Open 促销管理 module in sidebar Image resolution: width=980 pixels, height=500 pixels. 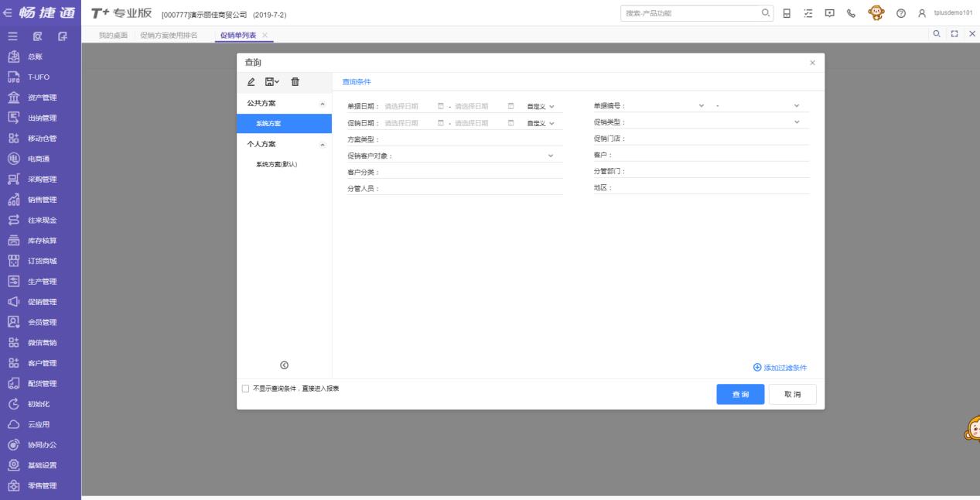[42, 301]
